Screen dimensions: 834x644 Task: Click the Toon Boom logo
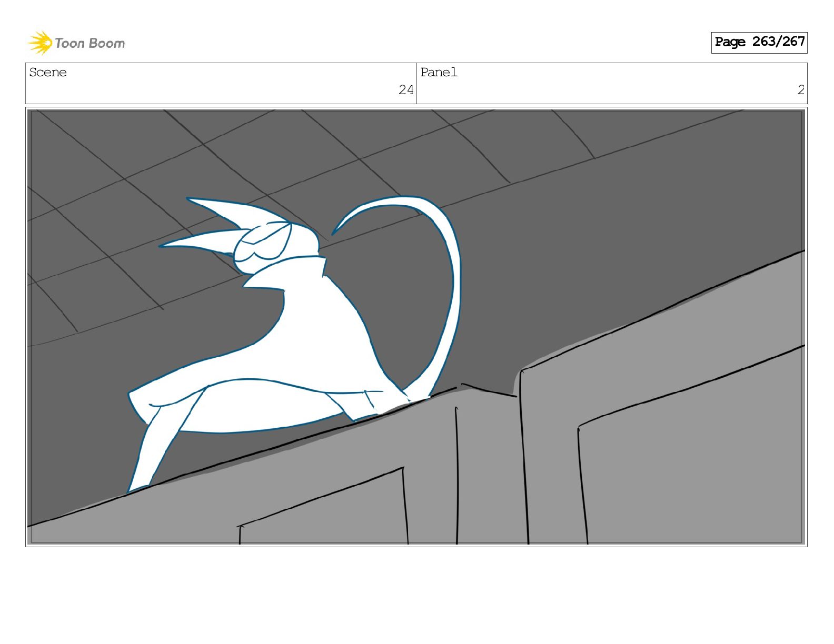click(76, 43)
